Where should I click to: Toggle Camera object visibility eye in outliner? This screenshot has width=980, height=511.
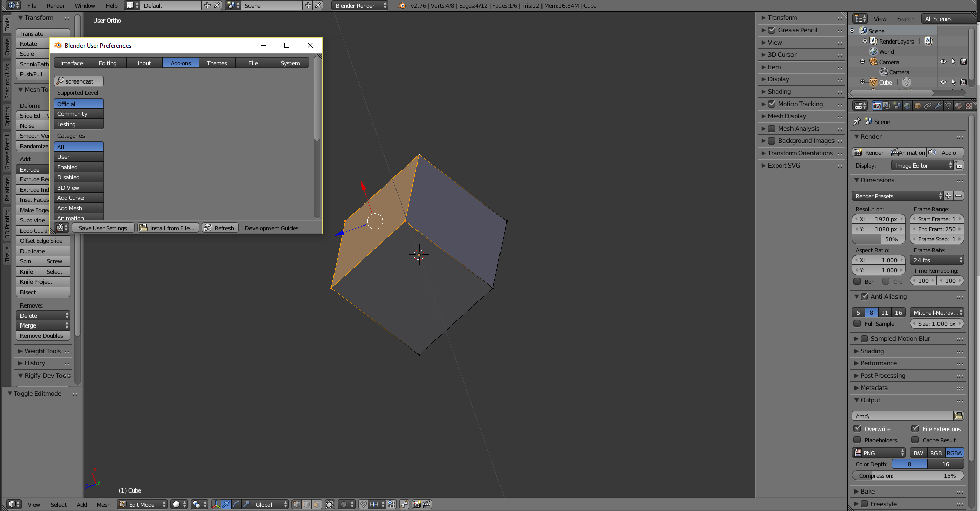[943, 62]
